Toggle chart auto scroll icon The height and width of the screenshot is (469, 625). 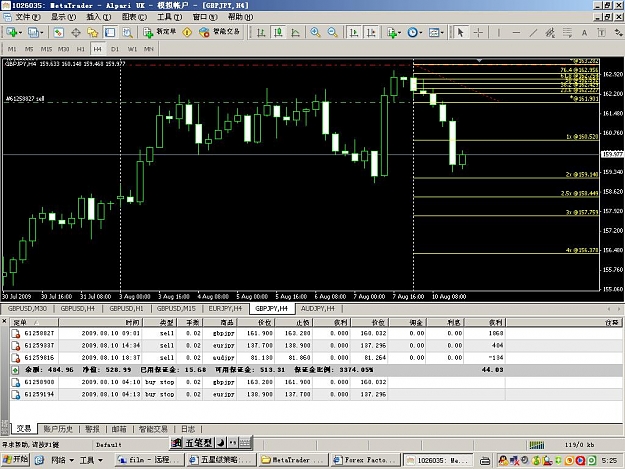(354, 32)
